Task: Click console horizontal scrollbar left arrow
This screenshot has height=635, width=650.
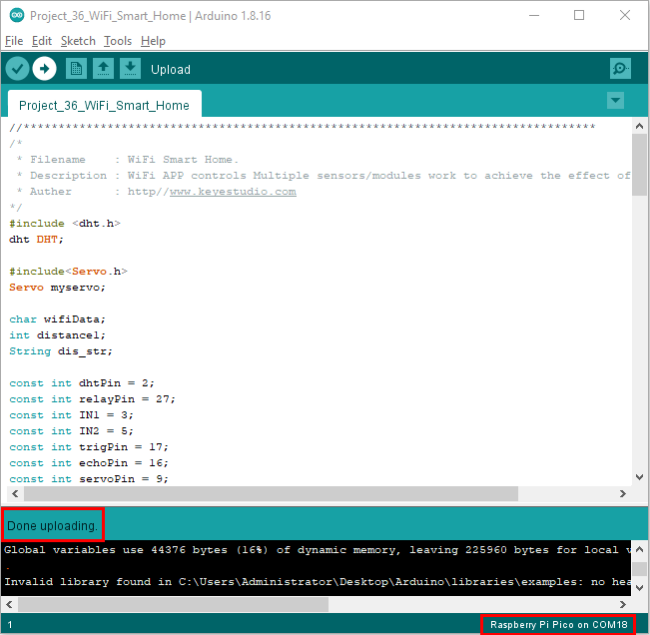Action: tap(9, 604)
